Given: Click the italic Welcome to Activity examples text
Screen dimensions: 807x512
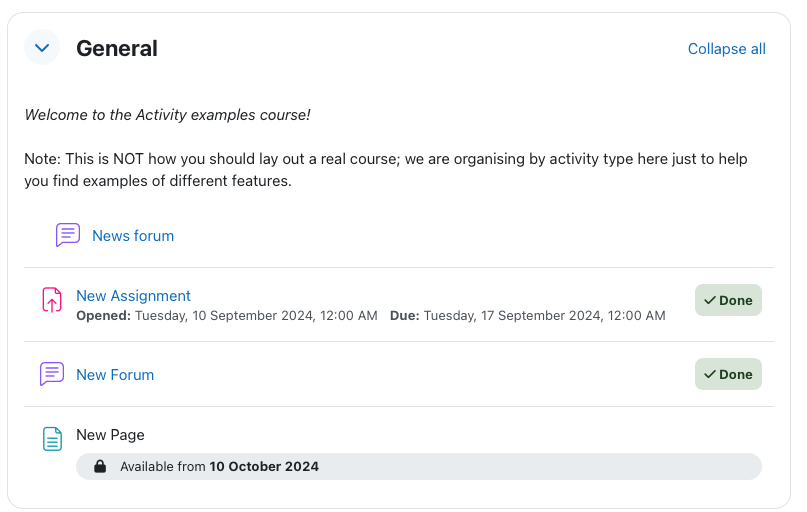Looking at the screenshot, I should tap(167, 115).
